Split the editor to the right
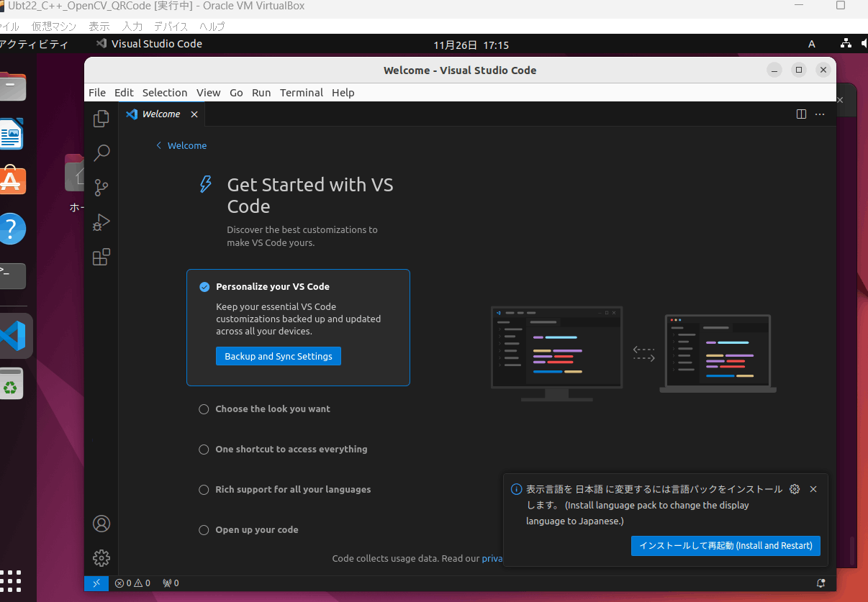The height and width of the screenshot is (602, 868). pyautogui.click(x=801, y=114)
